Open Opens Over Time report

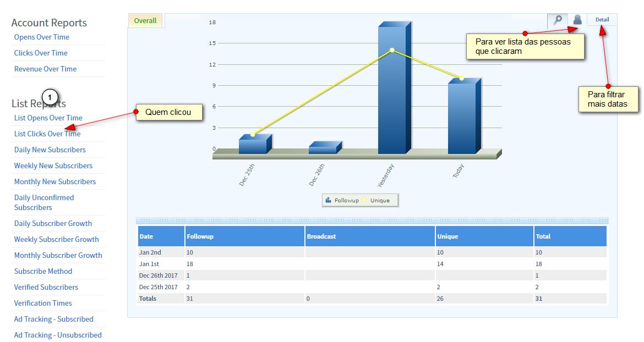(x=41, y=37)
